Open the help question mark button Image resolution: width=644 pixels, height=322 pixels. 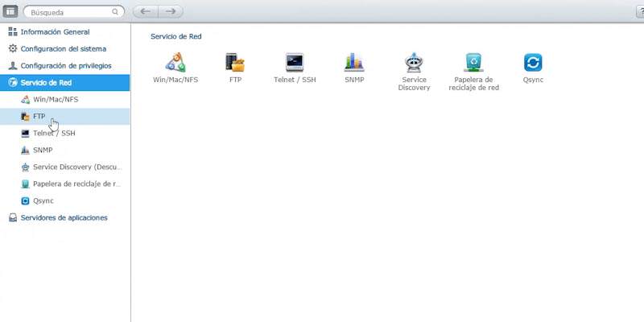pyautogui.click(x=640, y=11)
